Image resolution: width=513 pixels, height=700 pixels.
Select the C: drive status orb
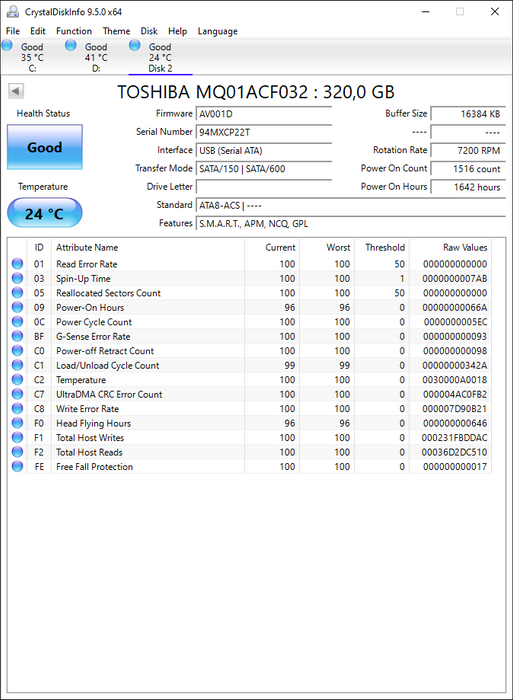click(7, 45)
